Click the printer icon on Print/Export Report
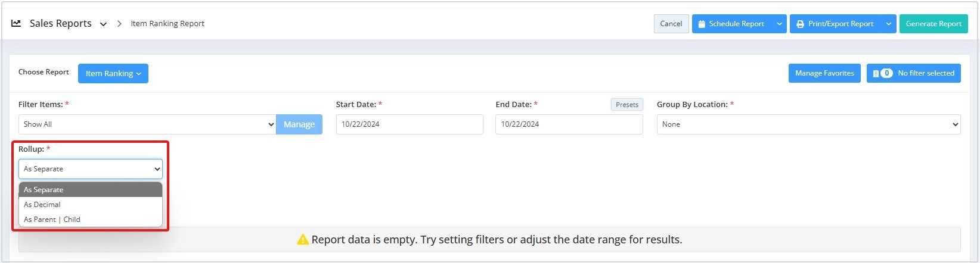This screenshot has height=263, width=980. (800, 24)
